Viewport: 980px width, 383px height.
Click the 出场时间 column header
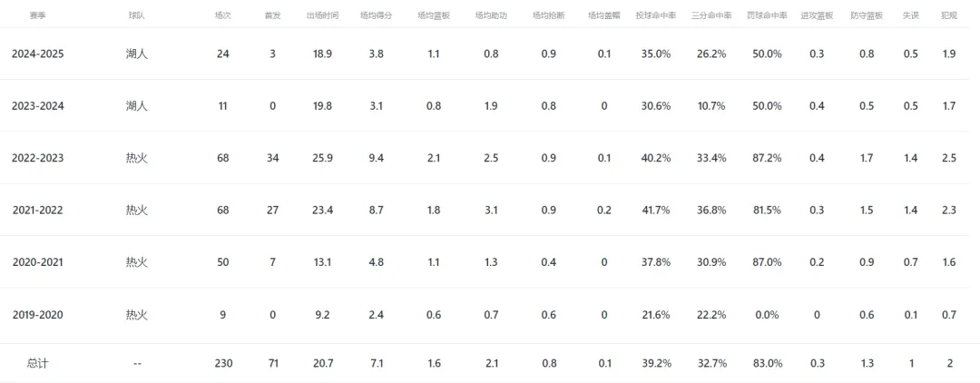click(322, 15)
